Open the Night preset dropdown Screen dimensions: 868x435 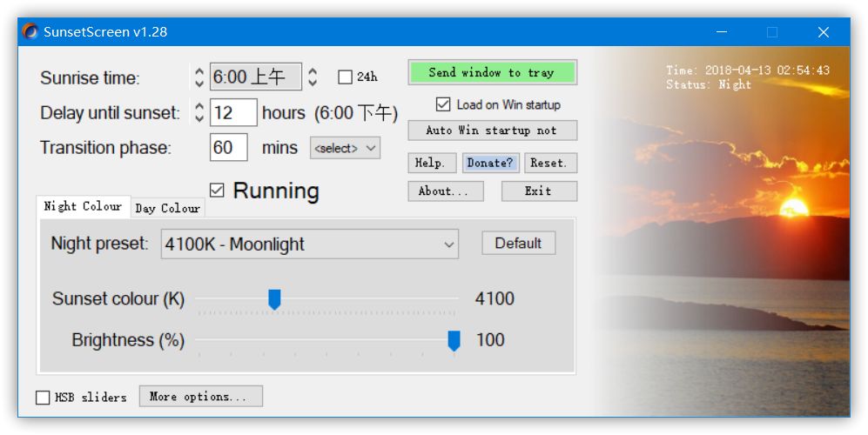coord(309,244)
